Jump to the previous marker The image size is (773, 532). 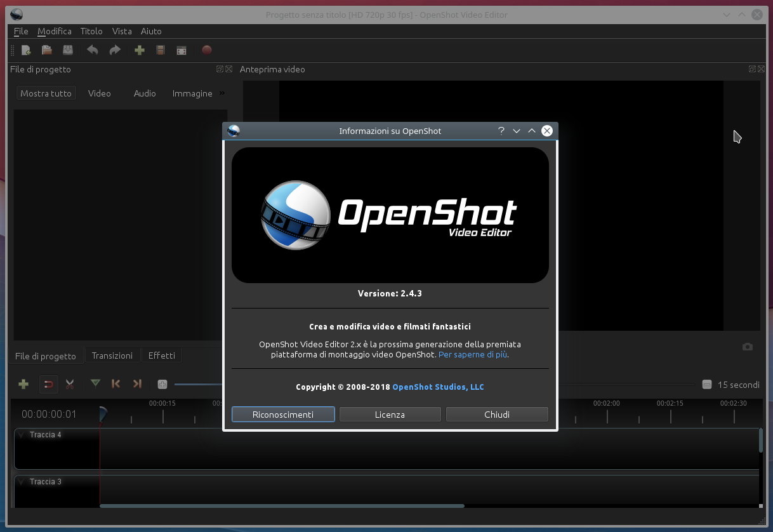click(116, 383)
